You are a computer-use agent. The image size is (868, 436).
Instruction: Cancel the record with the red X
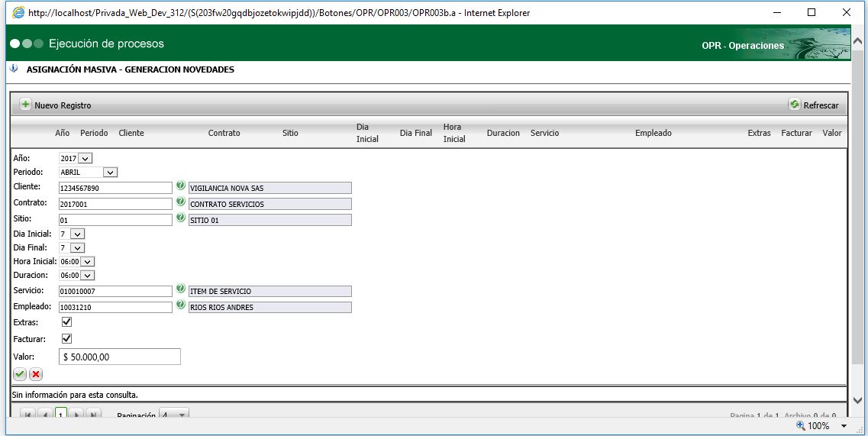[x=36, y=374]
